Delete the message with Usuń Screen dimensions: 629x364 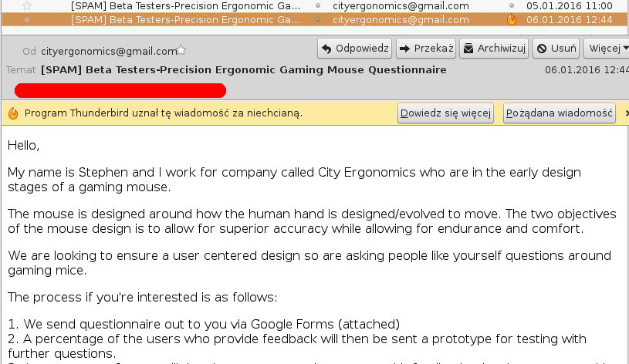[556, 49]
